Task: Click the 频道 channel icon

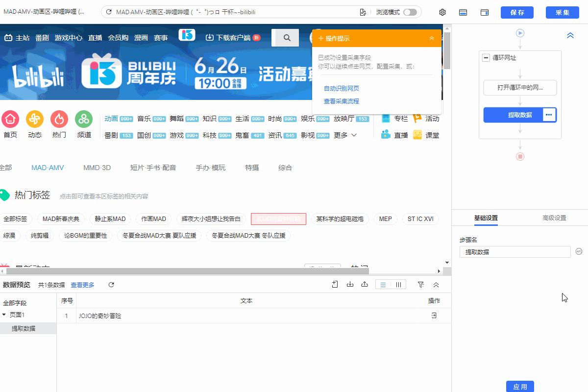Action: [84, 119]
